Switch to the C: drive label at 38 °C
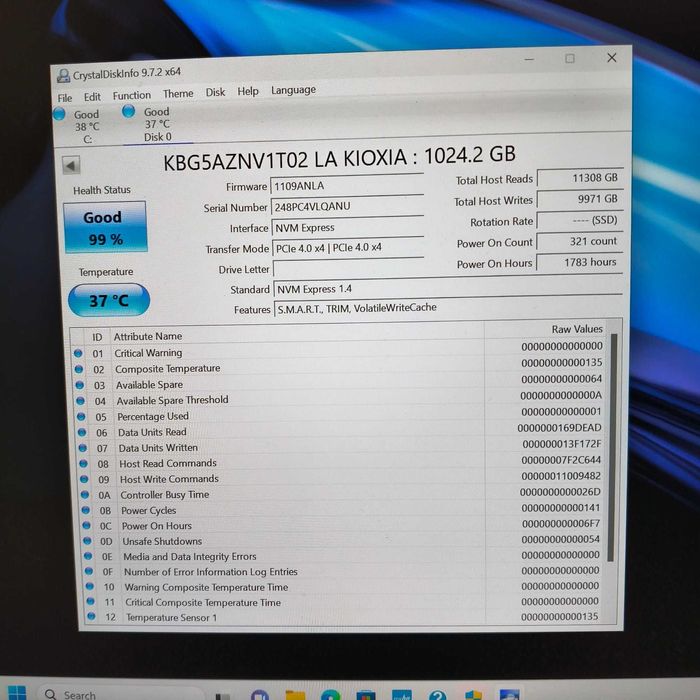This screenshot has width=700, height=700. [87, 127]
